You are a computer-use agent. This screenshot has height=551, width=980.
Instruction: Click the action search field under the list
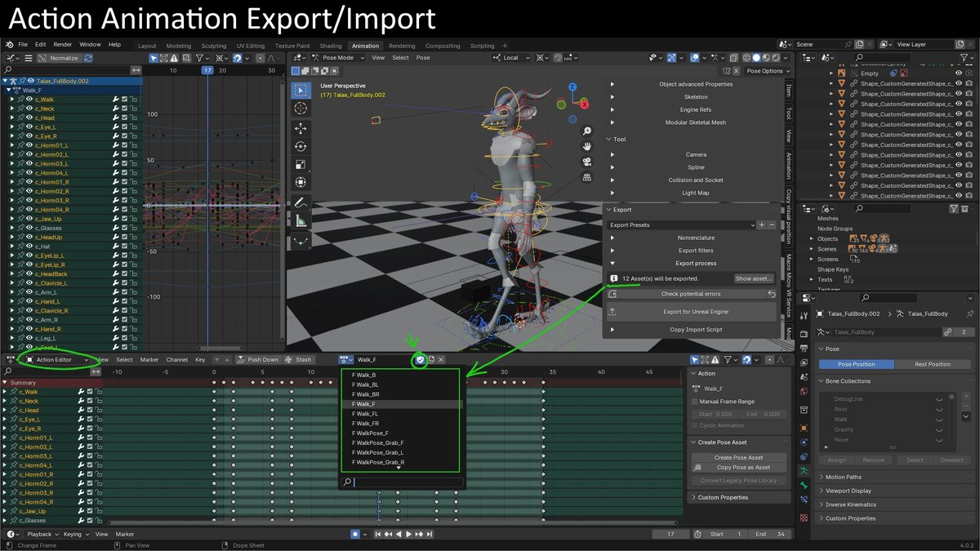[x=403, y=482]
